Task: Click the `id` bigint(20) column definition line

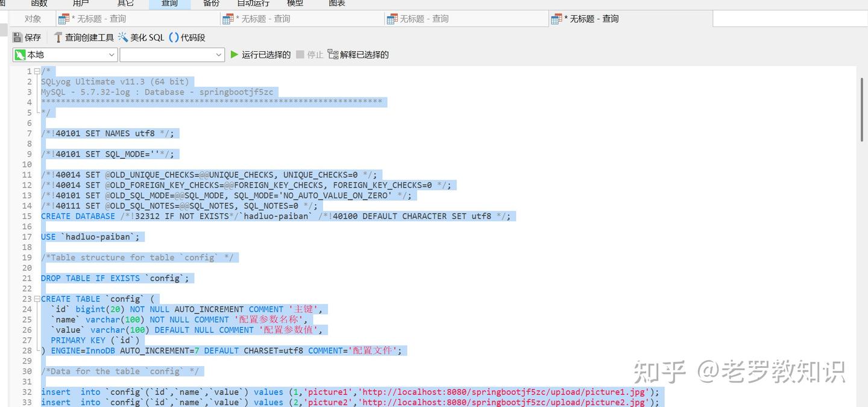Action: (x=187, y=309)
